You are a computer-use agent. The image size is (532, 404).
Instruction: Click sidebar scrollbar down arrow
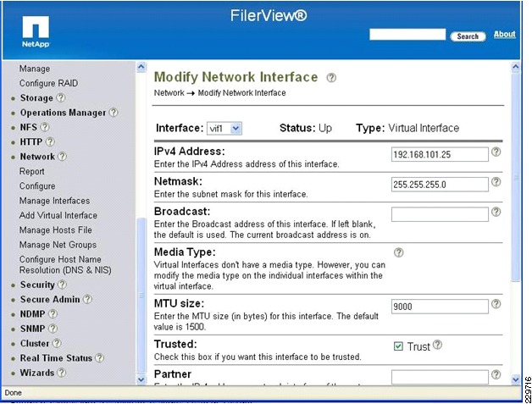click(x=141, y=379)
